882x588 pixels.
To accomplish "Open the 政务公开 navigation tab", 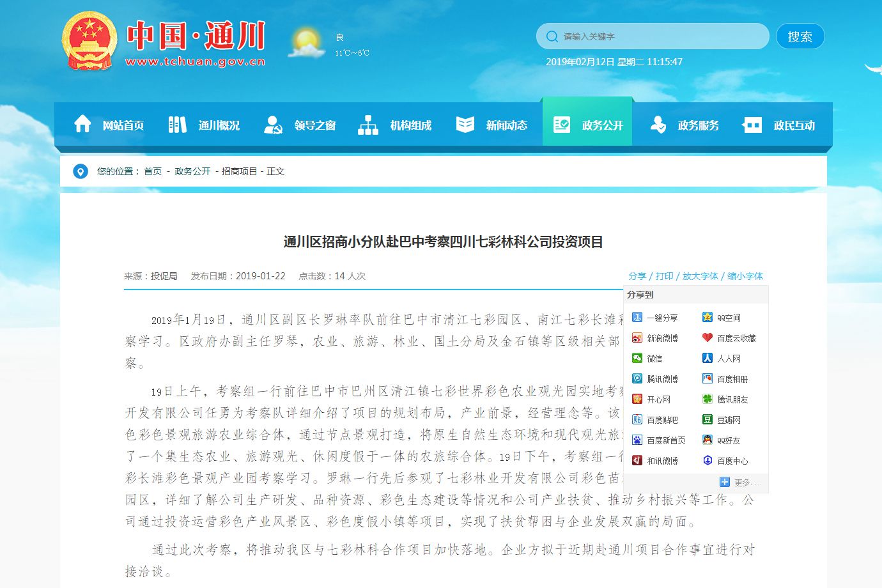I will click(x=587, y=125).
